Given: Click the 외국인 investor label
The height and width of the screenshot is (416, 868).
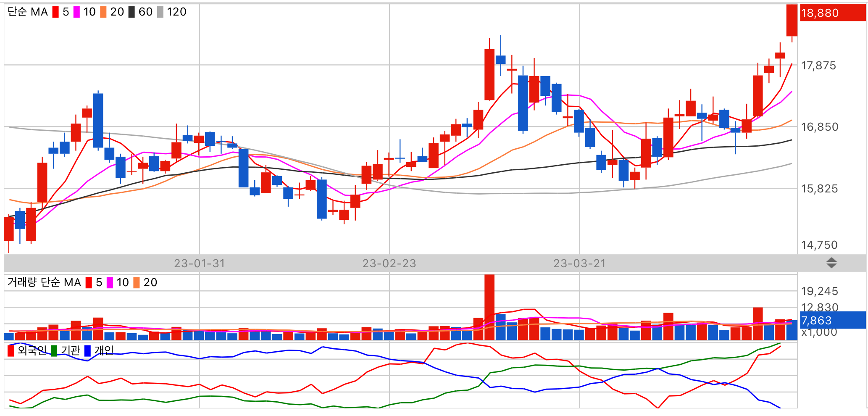Looking at the screenshot, I should 32,350.
